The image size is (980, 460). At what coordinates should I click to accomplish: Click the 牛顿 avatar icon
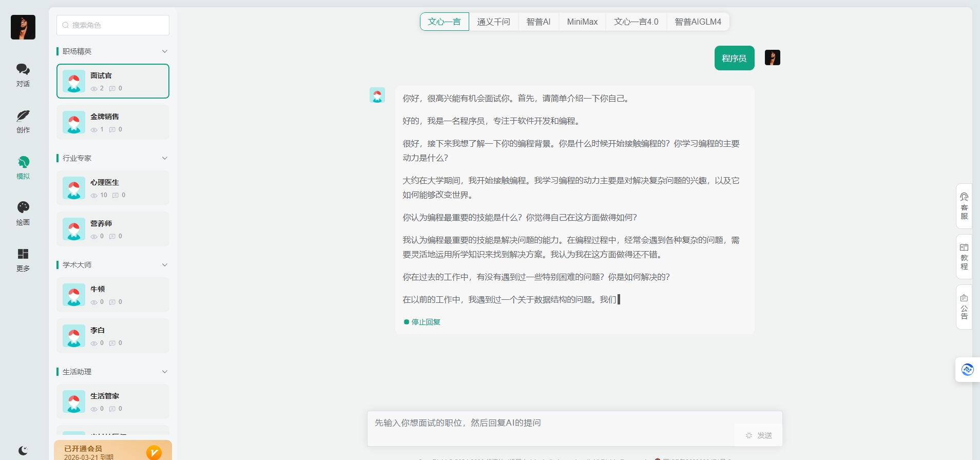coord(74,295)
